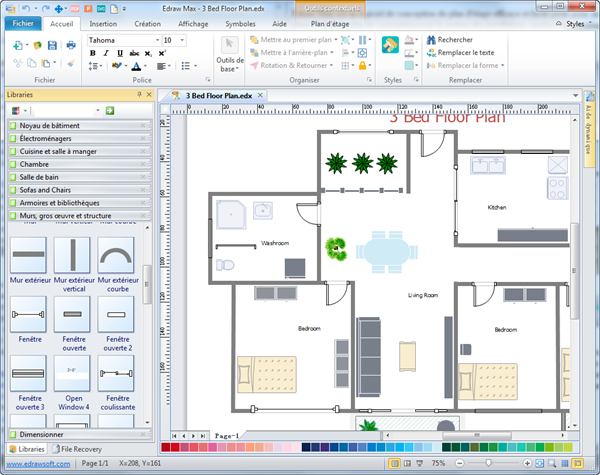Switch to the Symboles tab
The height and width of the screenshot is (475, 600).
point(240,24)
